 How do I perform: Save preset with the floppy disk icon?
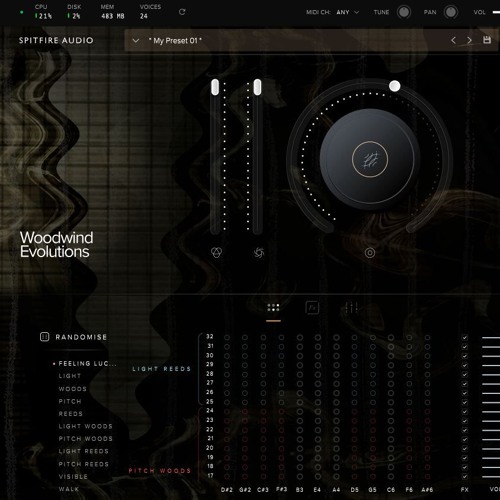(x=487, y=40)
